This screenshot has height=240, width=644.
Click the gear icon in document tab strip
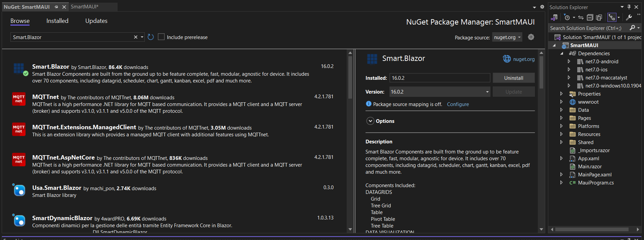point(542,7)
